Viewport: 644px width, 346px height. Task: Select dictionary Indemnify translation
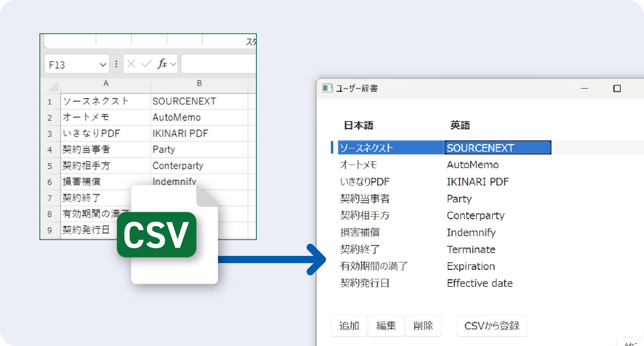coord(471,233)
